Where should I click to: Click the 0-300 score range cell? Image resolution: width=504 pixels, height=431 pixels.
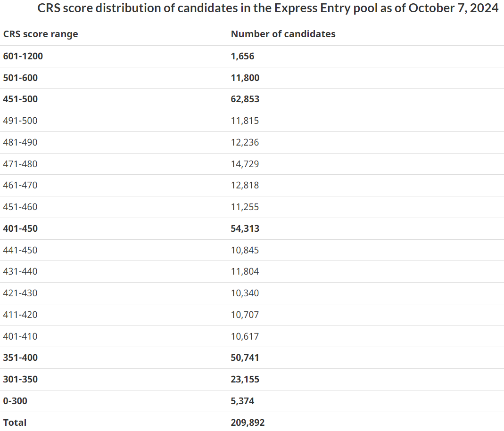pos(15,401)
